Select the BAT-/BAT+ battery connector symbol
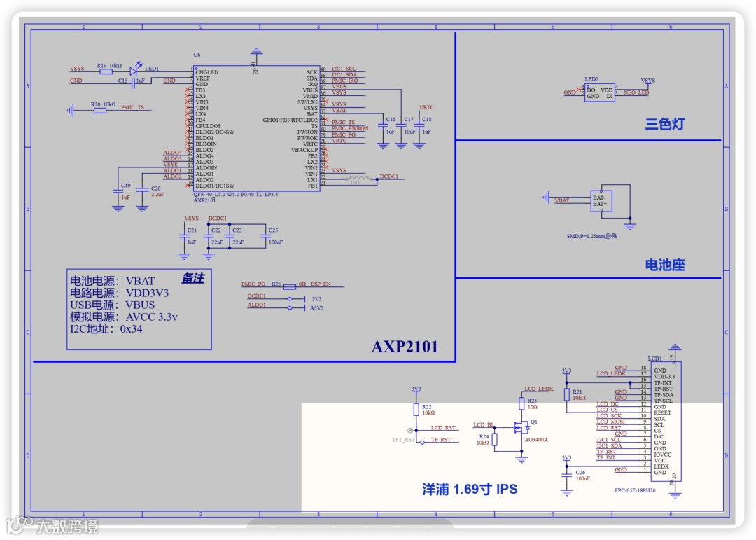Screen dimensions: 756x540 [601, 201]
